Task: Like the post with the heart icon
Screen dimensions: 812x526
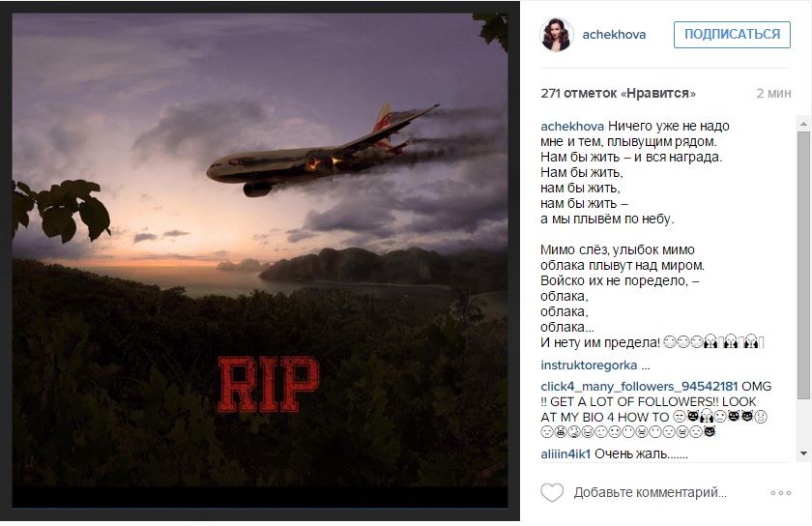Action: pos(552,492)
